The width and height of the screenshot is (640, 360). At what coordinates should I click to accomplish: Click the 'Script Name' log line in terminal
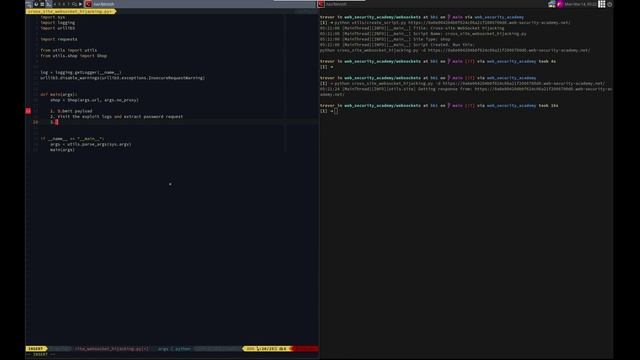tap(423, 34)
